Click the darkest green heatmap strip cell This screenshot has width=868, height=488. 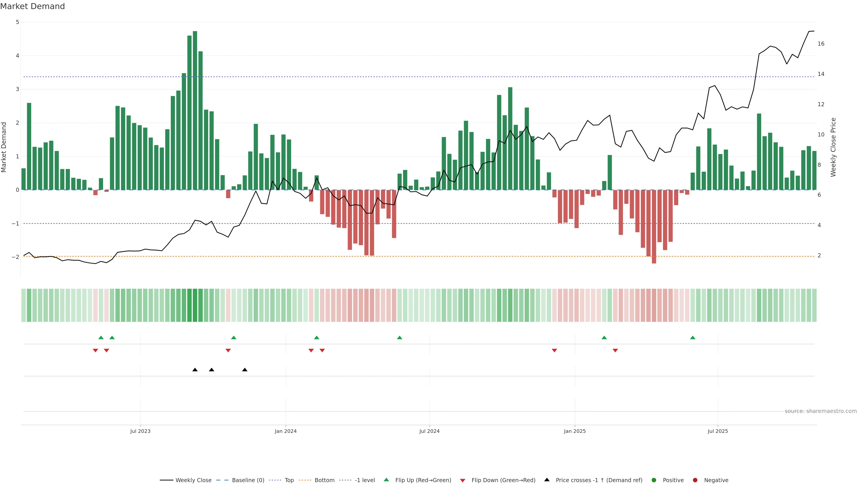tap(195, 305)
